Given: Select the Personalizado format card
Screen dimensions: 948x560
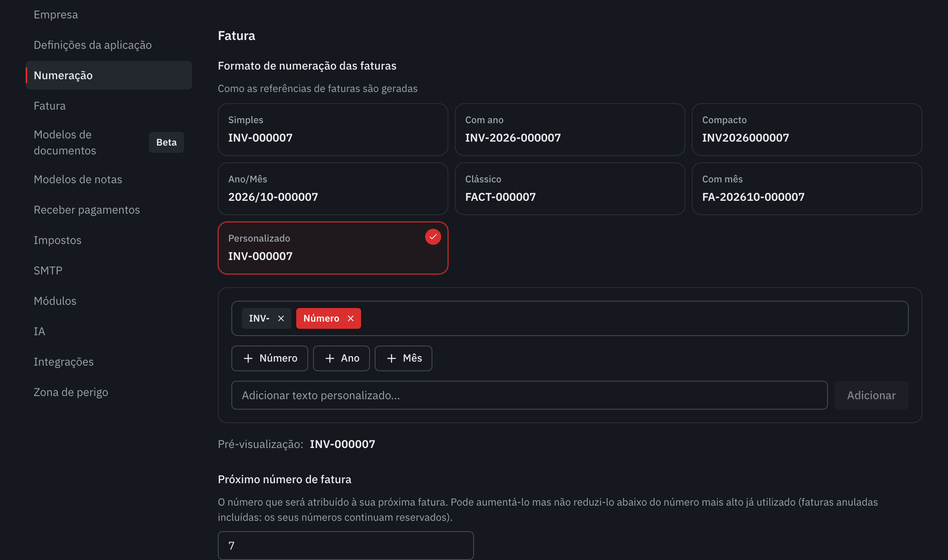Looking at the screenshot, I should (x=333, y=248).
